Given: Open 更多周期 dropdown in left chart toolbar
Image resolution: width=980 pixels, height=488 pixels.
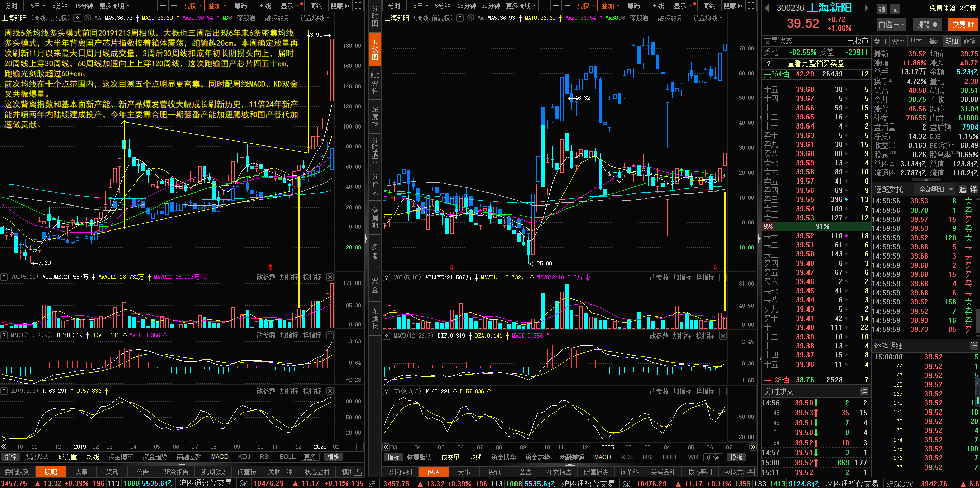Looking at the screenshot, I should click(114, 6).
